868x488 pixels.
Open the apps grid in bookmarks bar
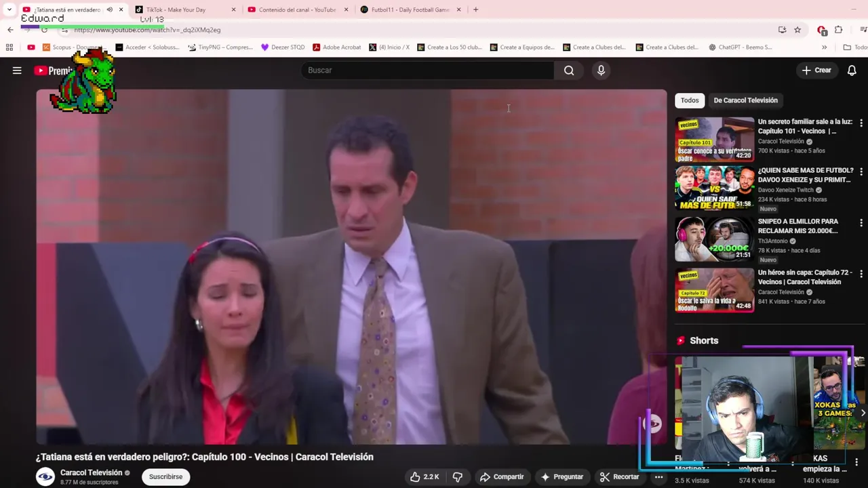click(x=9, y=47)
